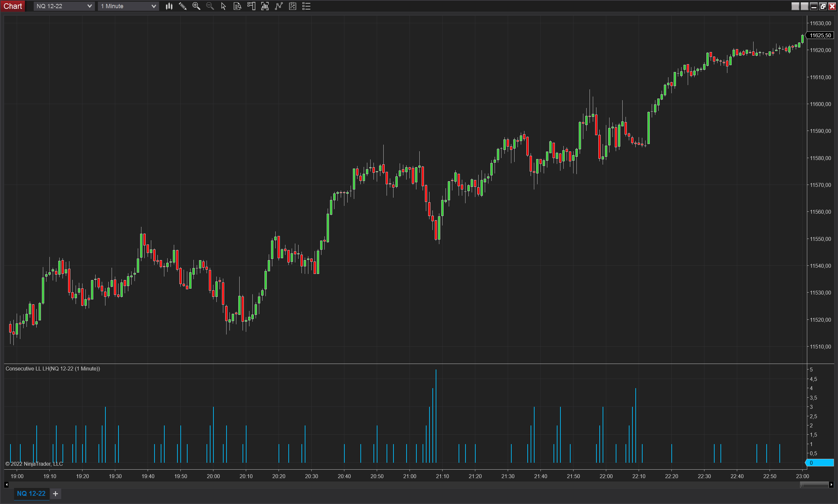Screen dimensions: 838x504
Task: Click the 4,5 indicator scale label
Action: tap(813, 379)
